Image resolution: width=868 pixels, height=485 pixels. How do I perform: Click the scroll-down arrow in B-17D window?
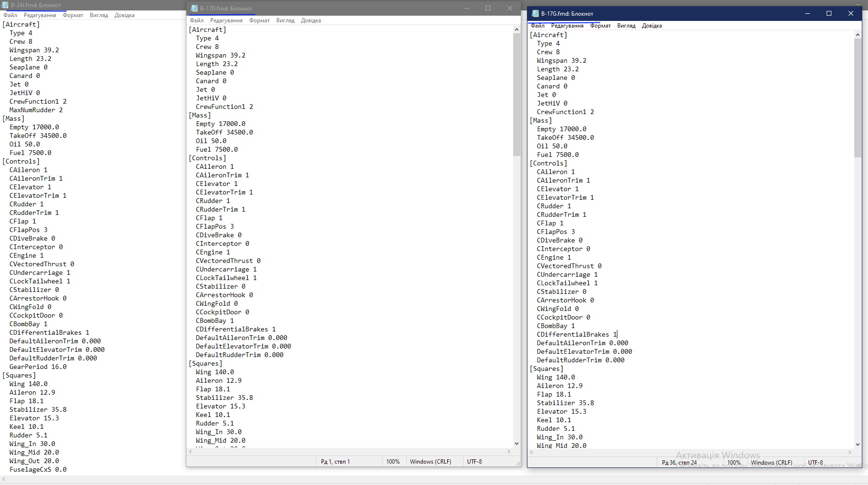[517, 444]
